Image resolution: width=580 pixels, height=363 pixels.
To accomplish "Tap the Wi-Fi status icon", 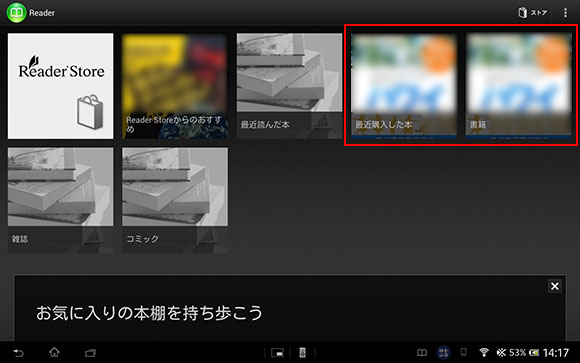I will click(483, 352).
